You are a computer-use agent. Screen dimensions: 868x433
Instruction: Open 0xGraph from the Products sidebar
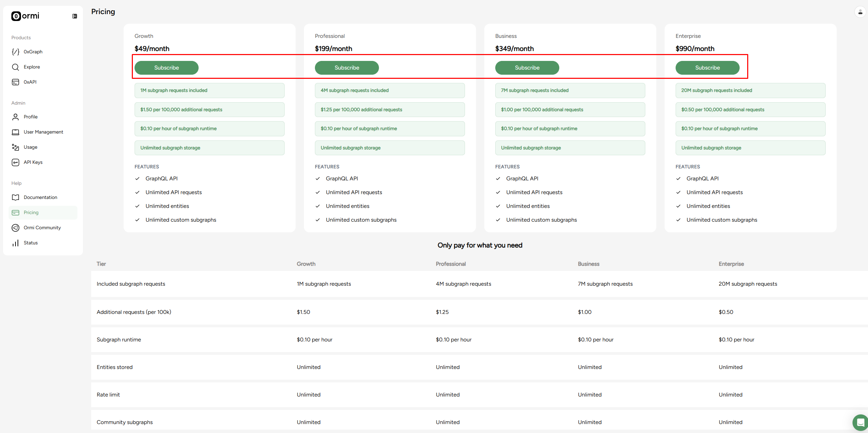[16, 52]
